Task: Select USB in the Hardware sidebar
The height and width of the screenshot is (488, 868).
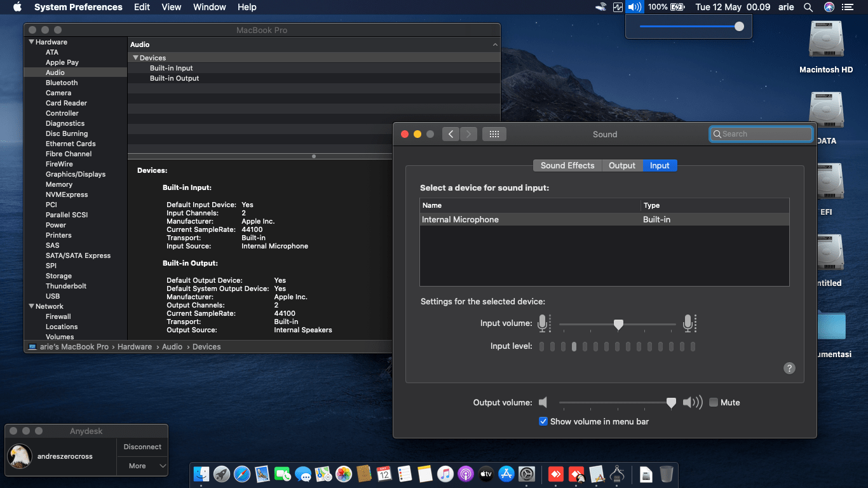Action: click(53, 296)
